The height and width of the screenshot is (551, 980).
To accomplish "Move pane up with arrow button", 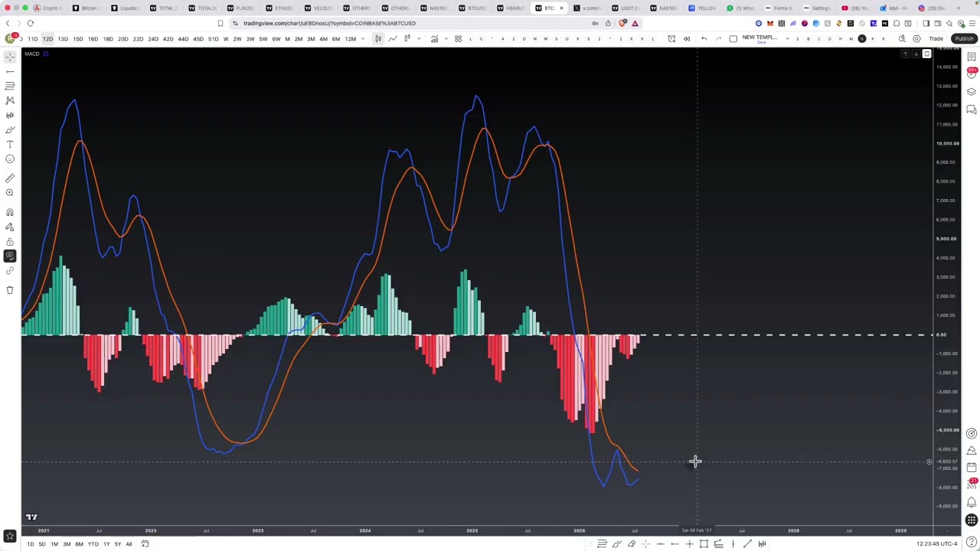I will (905, 54).
